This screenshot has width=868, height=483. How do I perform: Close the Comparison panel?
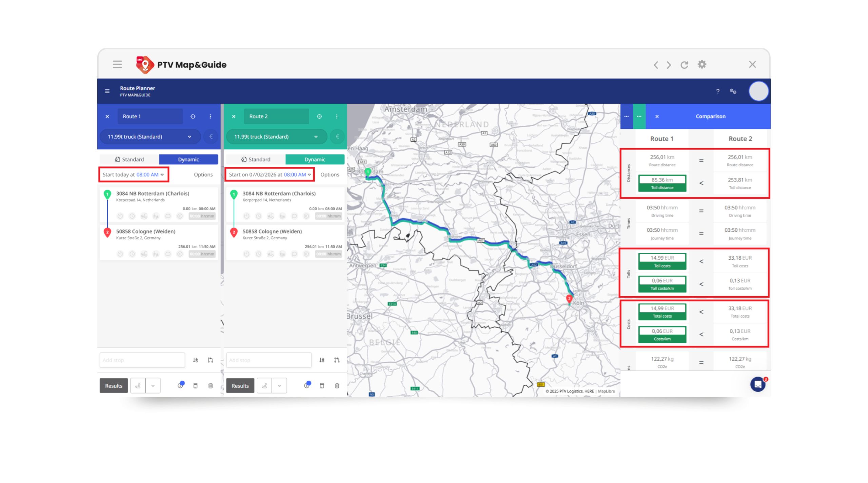tap(657, 116)
